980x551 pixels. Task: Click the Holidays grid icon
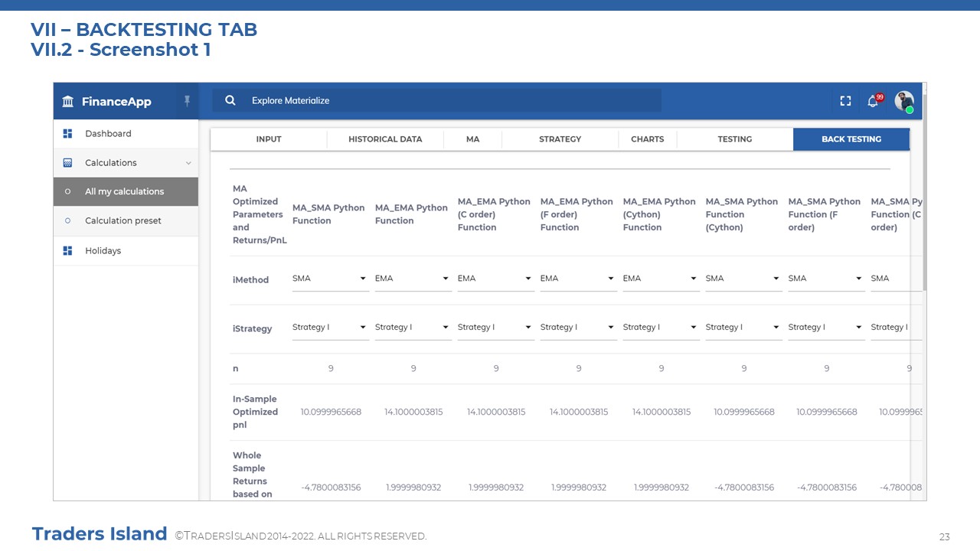[x=67, y=251]
